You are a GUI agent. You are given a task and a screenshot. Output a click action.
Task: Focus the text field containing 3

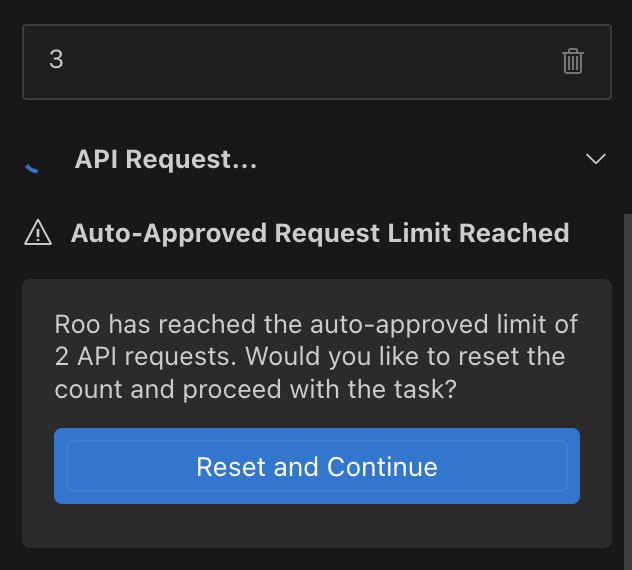point(300,61)
